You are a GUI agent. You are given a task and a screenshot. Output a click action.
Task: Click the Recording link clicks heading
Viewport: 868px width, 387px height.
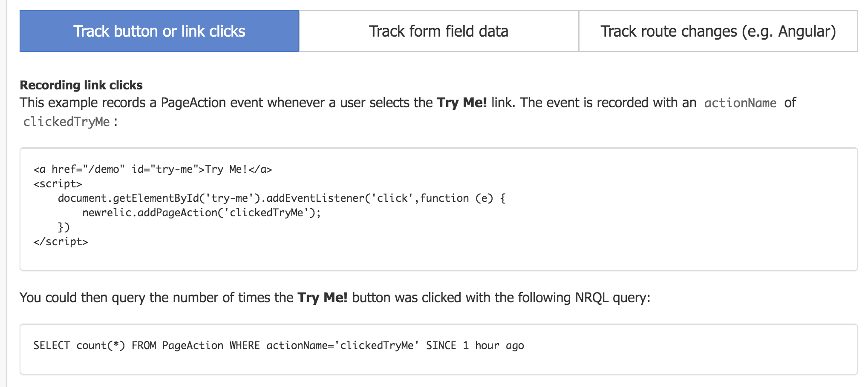point(81,85)
